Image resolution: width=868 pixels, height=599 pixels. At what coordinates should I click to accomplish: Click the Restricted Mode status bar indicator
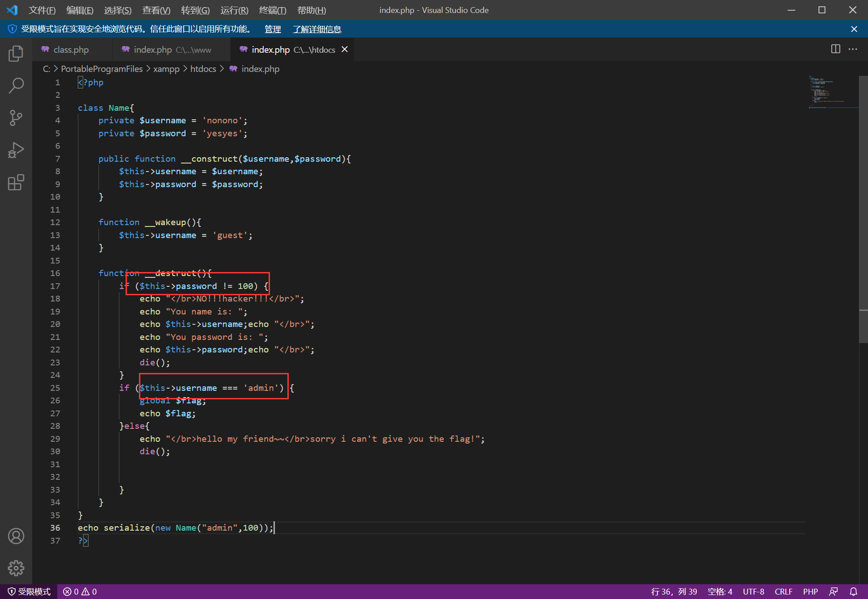coord(29,591)
